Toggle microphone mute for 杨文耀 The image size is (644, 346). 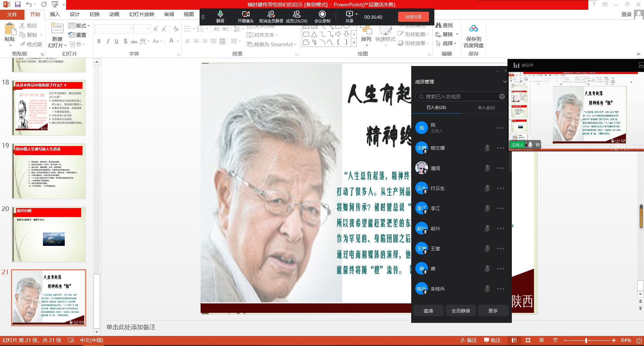(x=487, y=148)
